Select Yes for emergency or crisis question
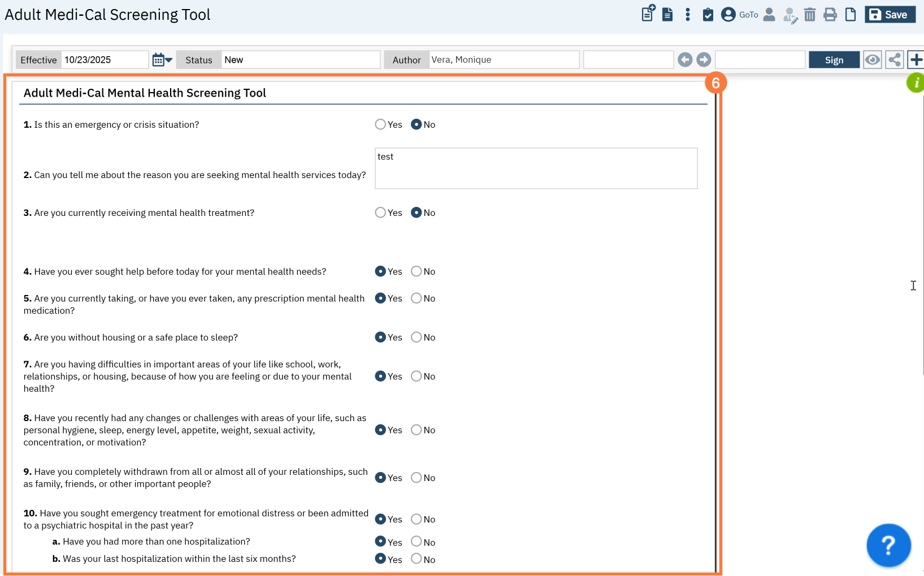This screenshot has width=924, height=576. [x=380, y=124]
